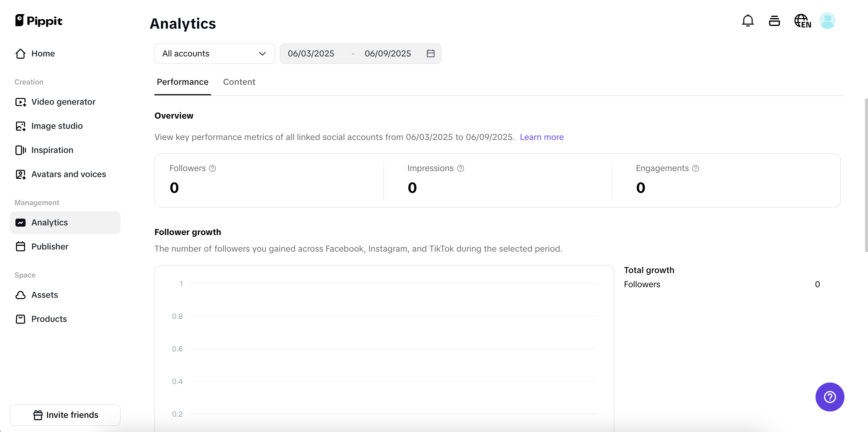The image size is (868, 432).
Task: Select the Performance tab
Action: [x=182, y=82]
